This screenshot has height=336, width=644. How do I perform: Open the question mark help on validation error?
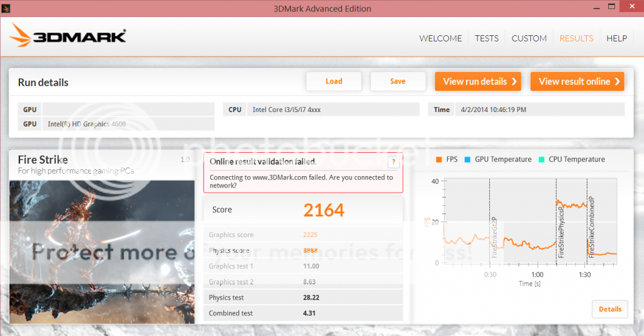pyautogui.click(x=393, y=162)
